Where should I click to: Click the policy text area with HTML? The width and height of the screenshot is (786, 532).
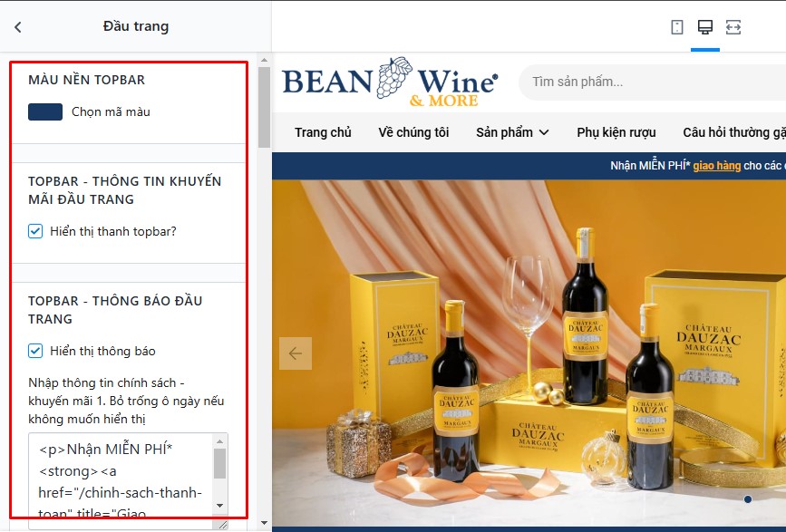[129, 480]
